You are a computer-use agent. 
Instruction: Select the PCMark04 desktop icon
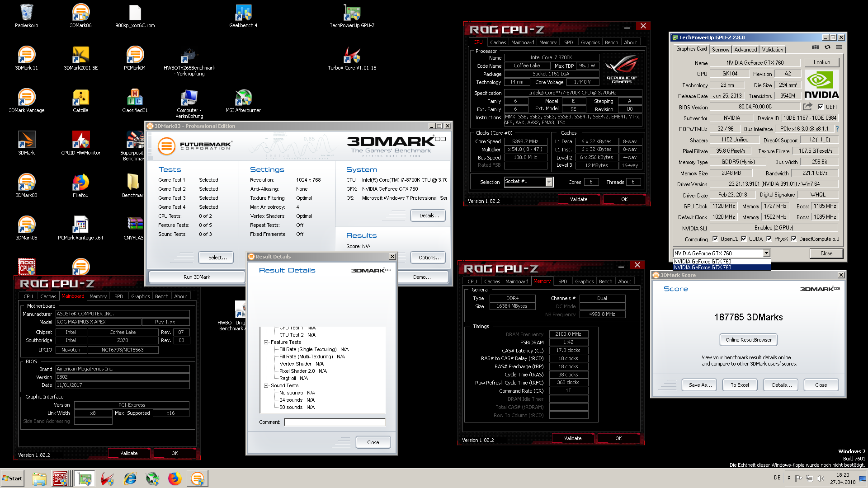click(x=135, y=58)
